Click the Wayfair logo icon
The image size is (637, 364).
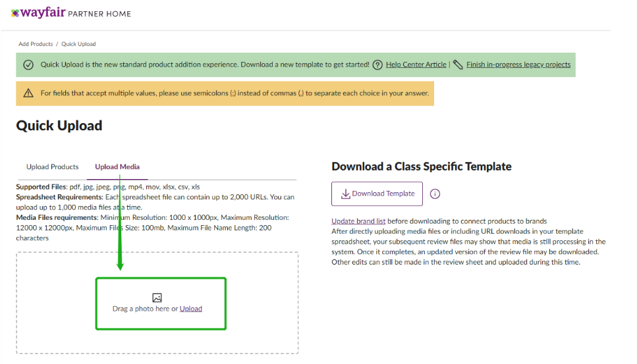pos(15,13)
